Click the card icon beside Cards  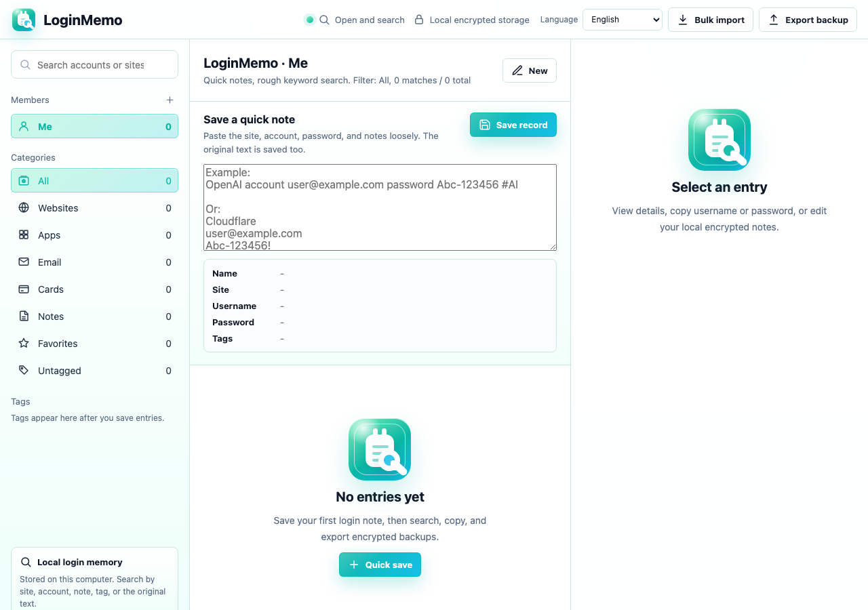(24, 289)
